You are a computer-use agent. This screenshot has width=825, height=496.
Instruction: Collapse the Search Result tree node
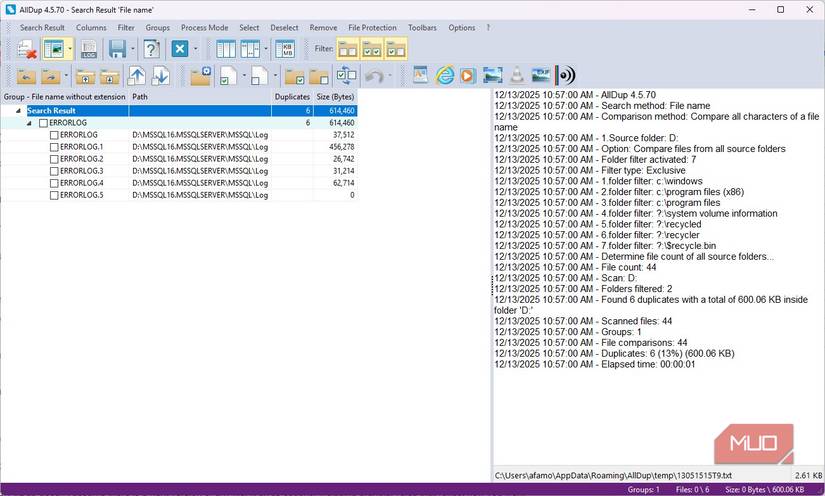click(18, 111)
